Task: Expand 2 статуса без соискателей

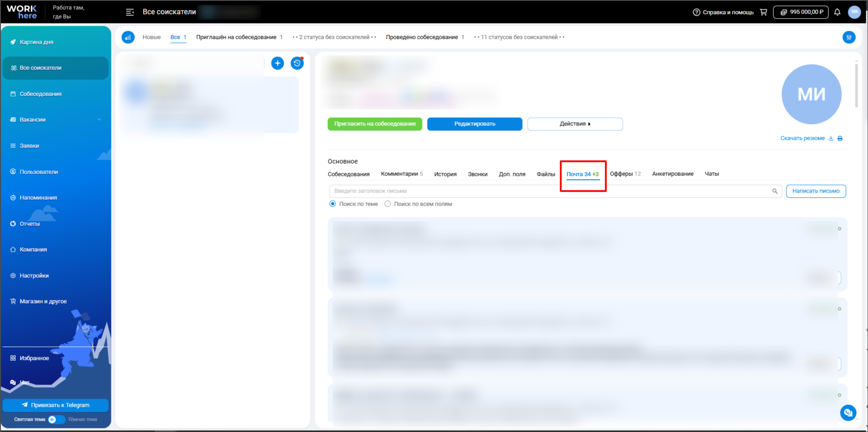Action: tap(334, 37)
